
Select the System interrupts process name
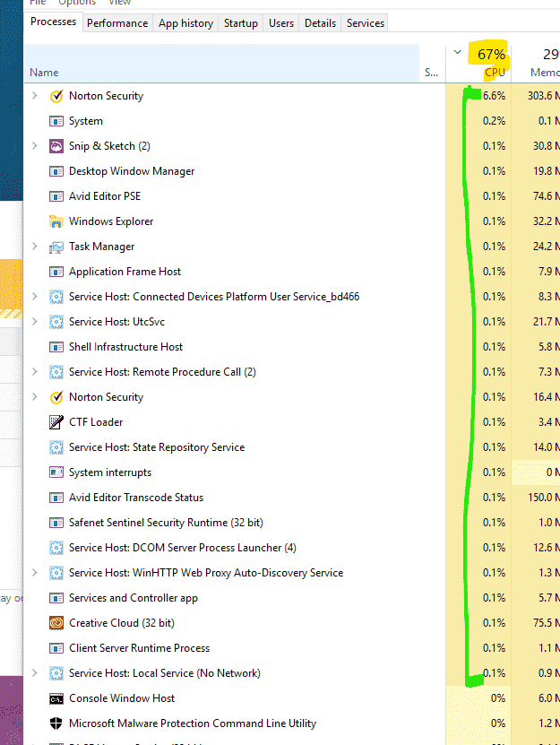coord(110,472)
